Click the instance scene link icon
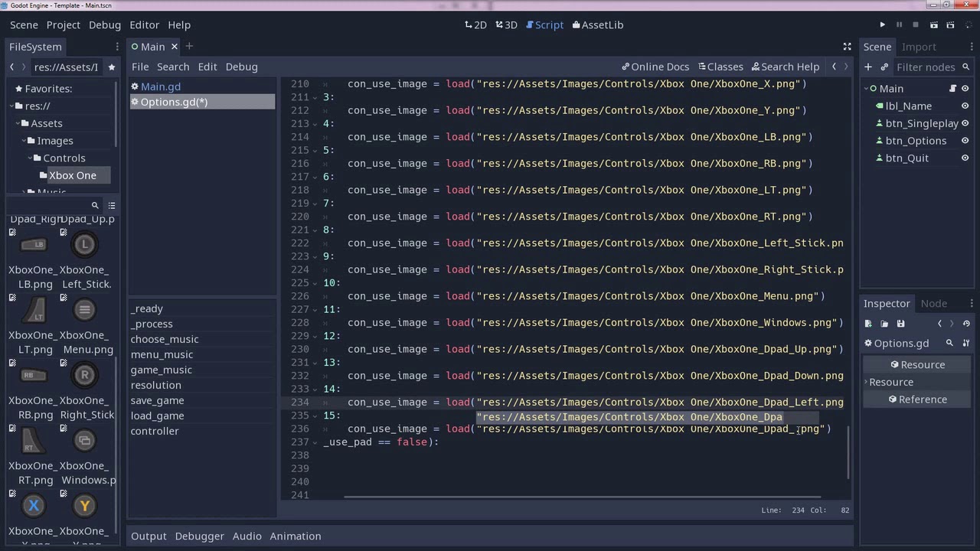The width and height of the screenshot is (980, 551). pos(884,67)
